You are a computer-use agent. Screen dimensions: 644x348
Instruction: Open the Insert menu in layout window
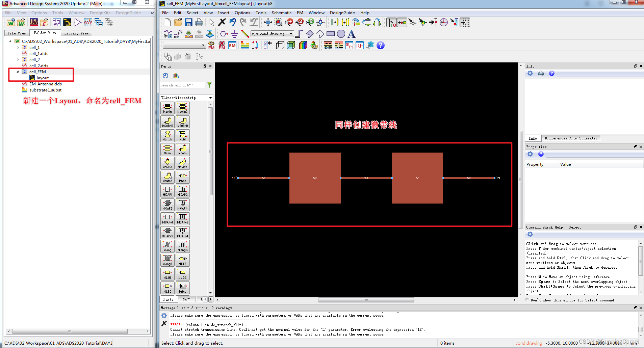tap(224, 13)
